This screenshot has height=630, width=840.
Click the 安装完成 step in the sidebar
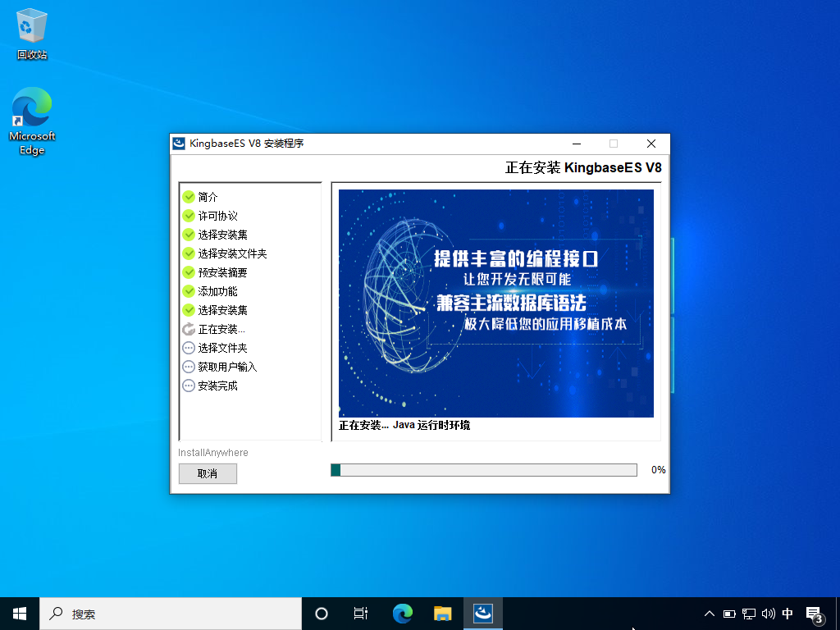pyautogui.click(x=217, y=386)
